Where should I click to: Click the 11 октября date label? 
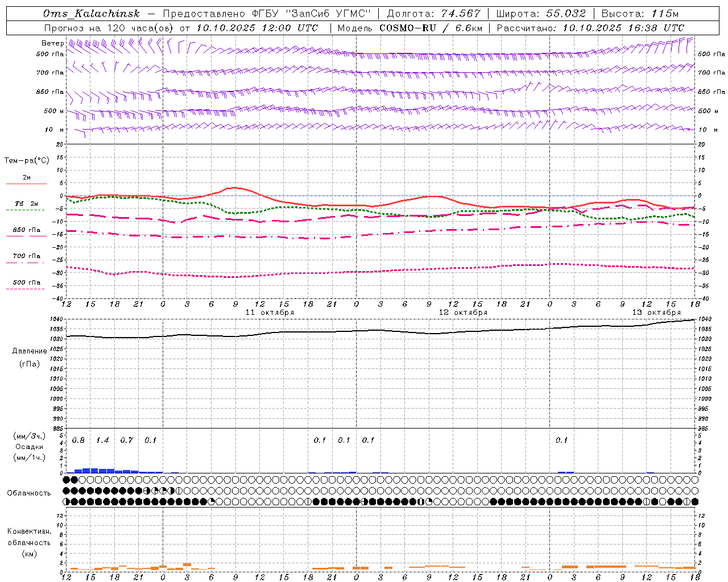coord(270,313)
